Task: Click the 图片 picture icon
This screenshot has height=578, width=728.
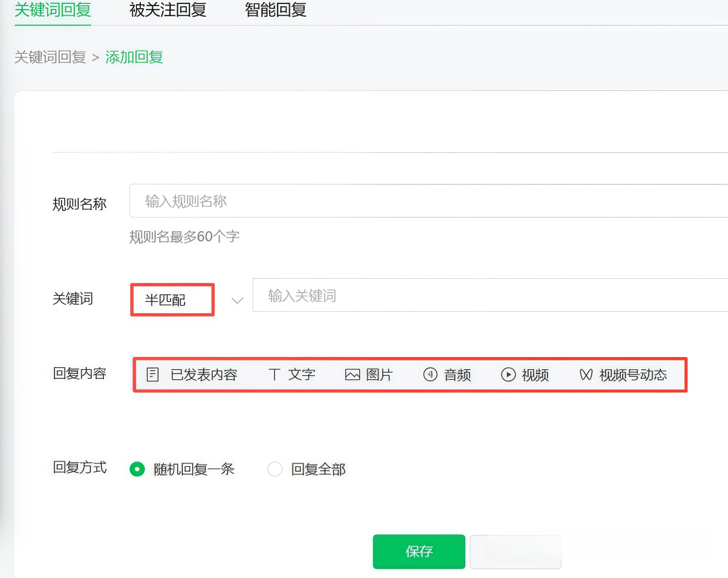Action: point(353,375)
